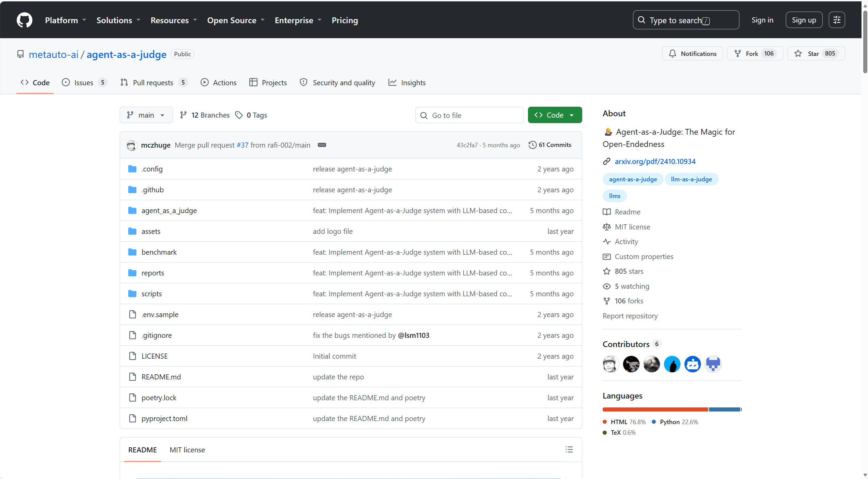Open the README outline list icon
This screenshot has width=868, height=479.
click(569, 450)
